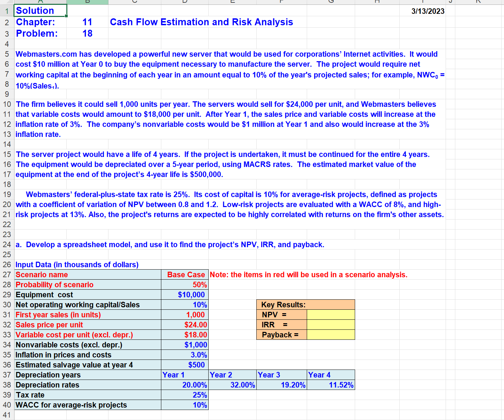Click the Inflation 3.0% cell
Image resolution: width=504 pixels, height=420 pixels.
coord(185,355)
